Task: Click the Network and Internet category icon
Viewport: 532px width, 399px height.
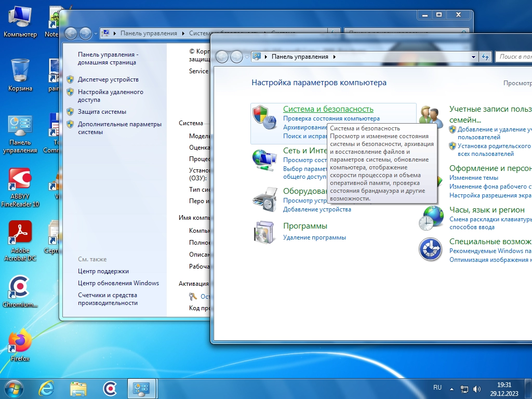Action: coord(264,159)
